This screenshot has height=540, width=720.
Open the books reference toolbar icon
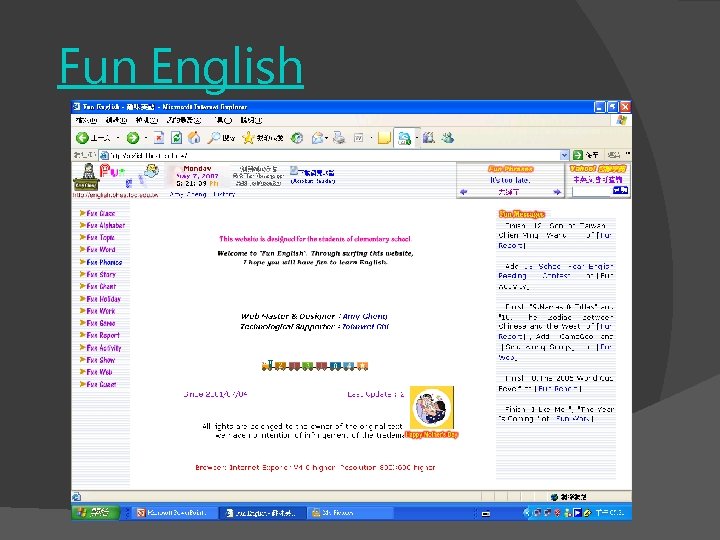[428, 137]
